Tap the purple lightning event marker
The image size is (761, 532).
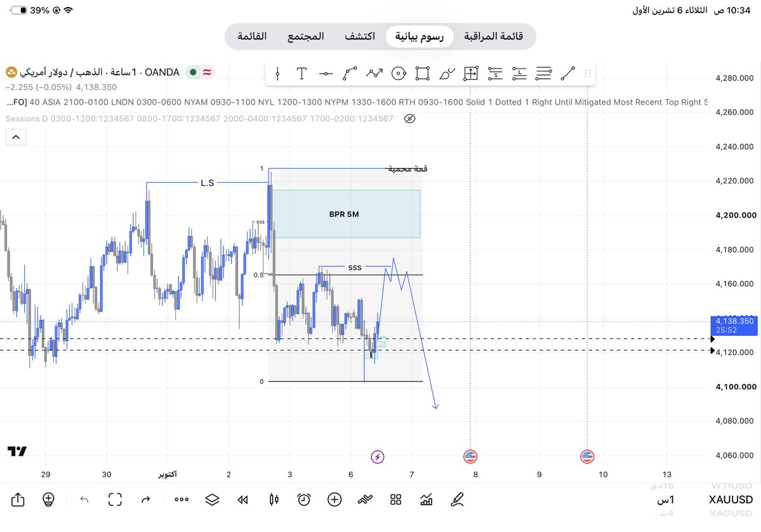(x=378, y=456)
